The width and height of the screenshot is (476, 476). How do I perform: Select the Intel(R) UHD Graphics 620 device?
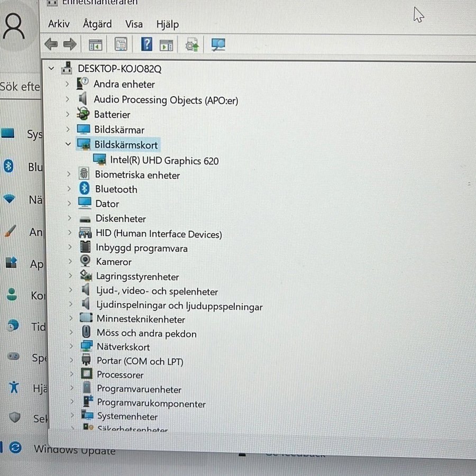click(x=164, y=160)
